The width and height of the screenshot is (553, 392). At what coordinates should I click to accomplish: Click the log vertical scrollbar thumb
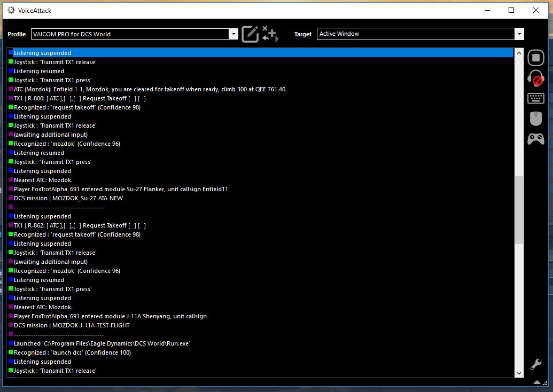coord(519,210)
